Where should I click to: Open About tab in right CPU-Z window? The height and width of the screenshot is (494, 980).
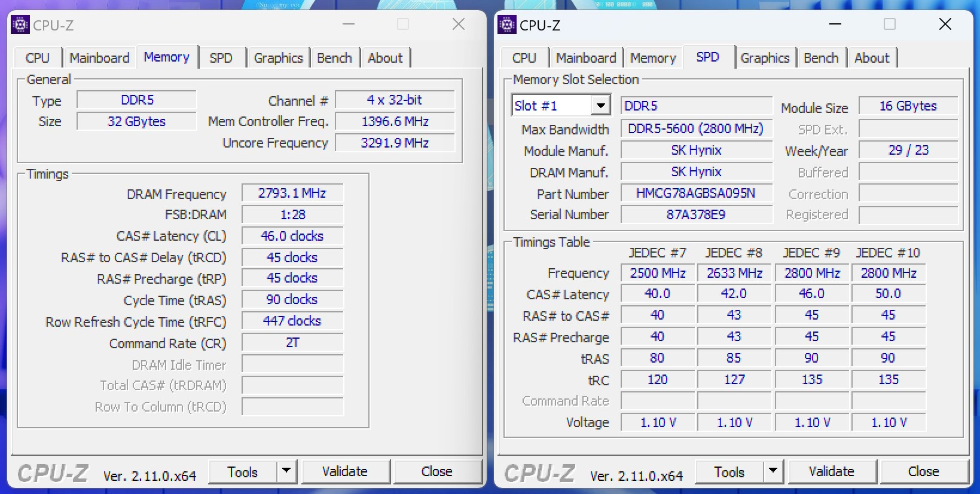(872, 58)
